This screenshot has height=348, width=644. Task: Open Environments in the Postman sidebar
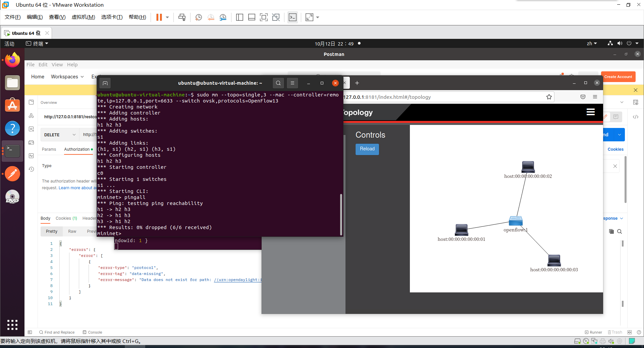(x=31, y=129)
